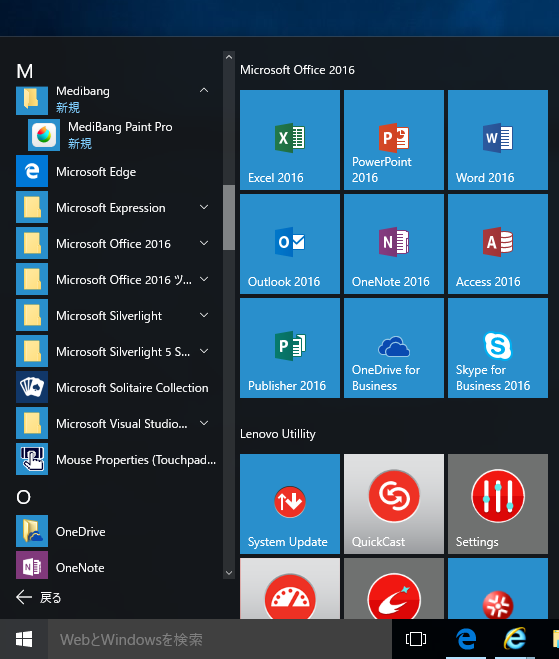Screen dimensions: 559x659
Task: Open Task View on the taskbar
Action: tap(416, 639)
